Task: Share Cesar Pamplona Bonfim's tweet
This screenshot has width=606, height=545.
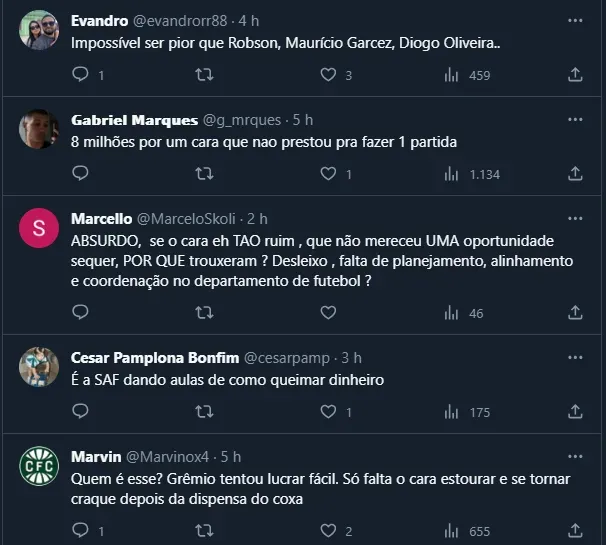Action: click(575, 411)
